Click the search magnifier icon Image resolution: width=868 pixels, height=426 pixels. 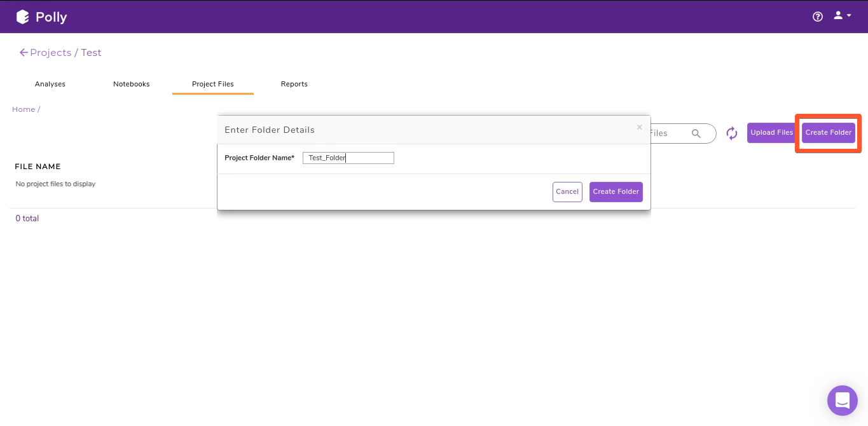point(696,134)
